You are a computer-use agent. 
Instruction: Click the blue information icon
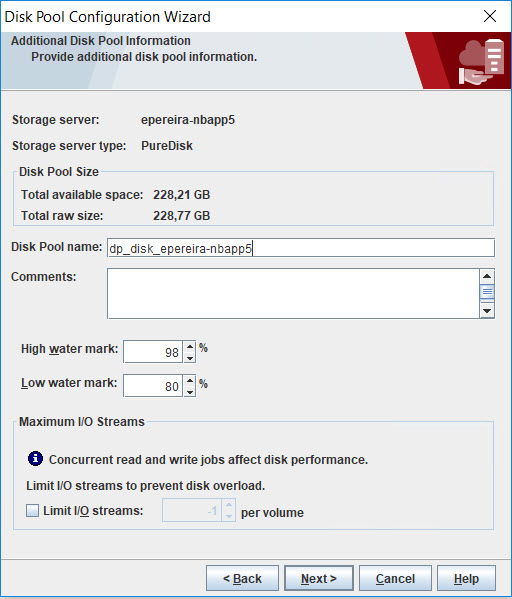point(36,458)
